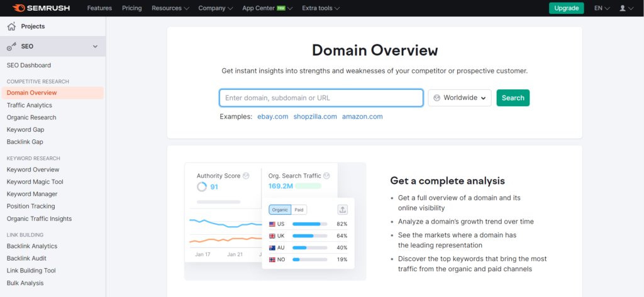644x297 pixels.
Task: Click the Authority Score donut chart icon
Action: point(202,187)
